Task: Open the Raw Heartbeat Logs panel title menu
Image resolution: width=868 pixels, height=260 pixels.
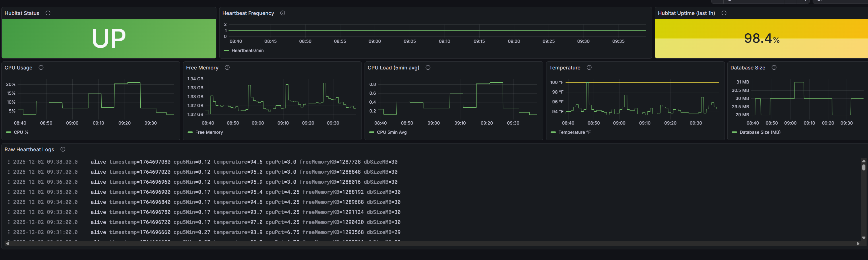Action: (29, 150)
